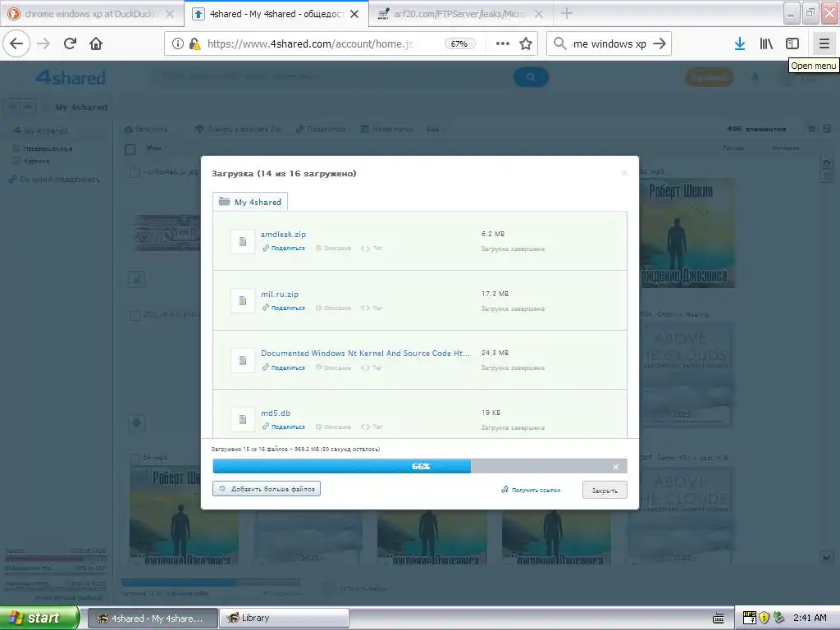This screenshot has width=840, height=630.
Task: Close the arf20.com tab
Action: coord(539,14)
